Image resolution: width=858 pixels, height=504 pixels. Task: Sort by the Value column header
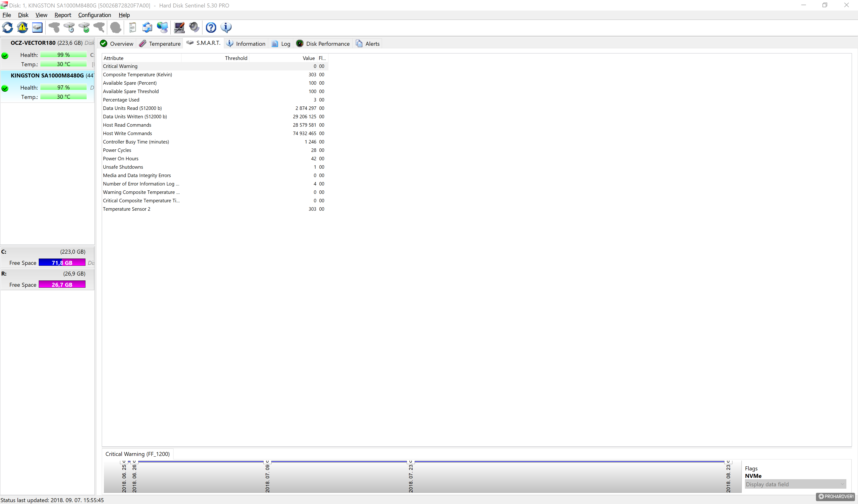[283, 58]
